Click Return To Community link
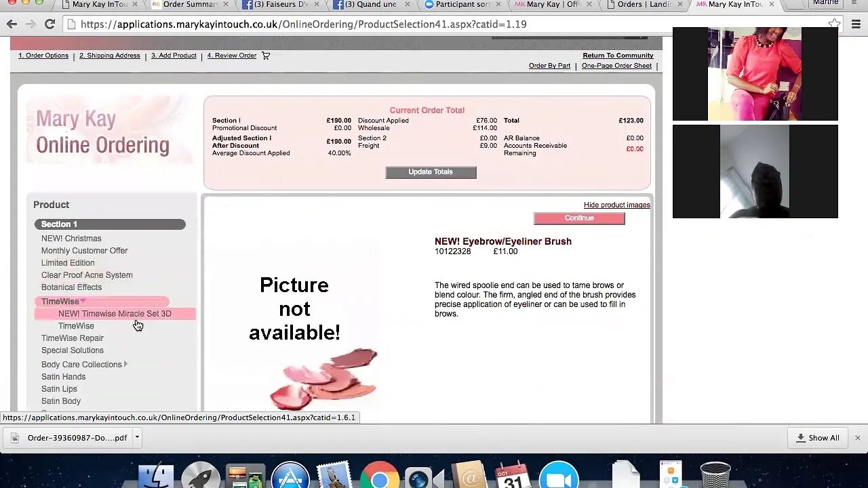The height and width of the screenshot is (488, 868). (618, 56)
